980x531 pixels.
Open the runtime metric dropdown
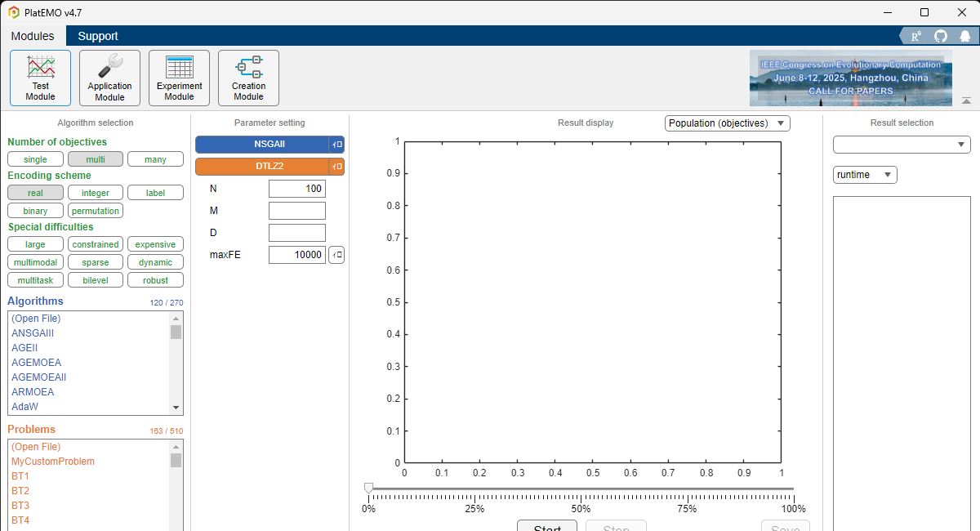click(x=865, y=175)
